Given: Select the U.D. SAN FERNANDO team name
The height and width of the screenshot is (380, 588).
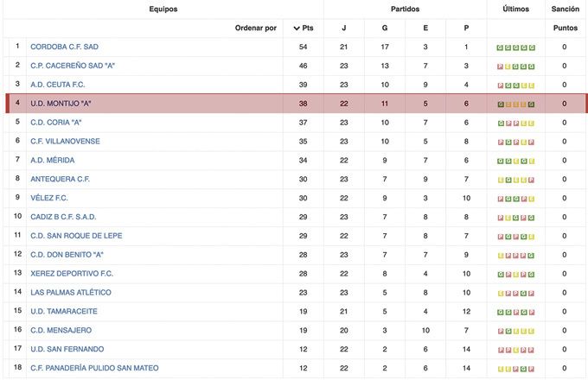Looking at the screenshot, I should point(67,350).
